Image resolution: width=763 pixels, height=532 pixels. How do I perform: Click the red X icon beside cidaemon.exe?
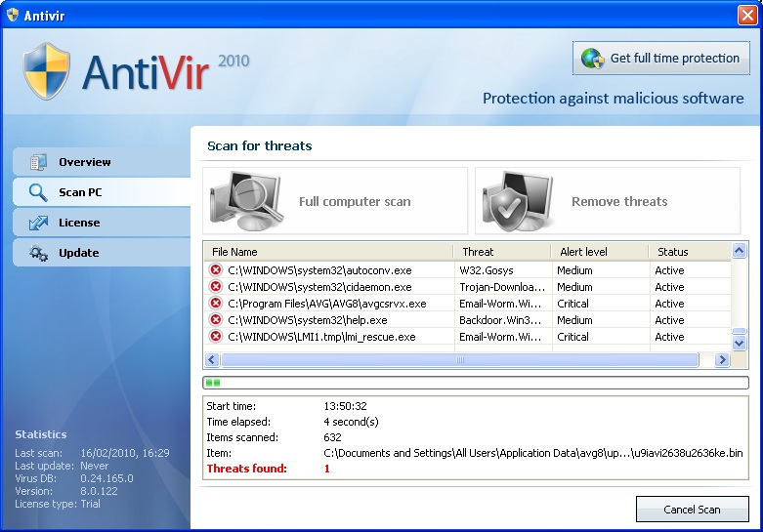[x=216, y=286]
